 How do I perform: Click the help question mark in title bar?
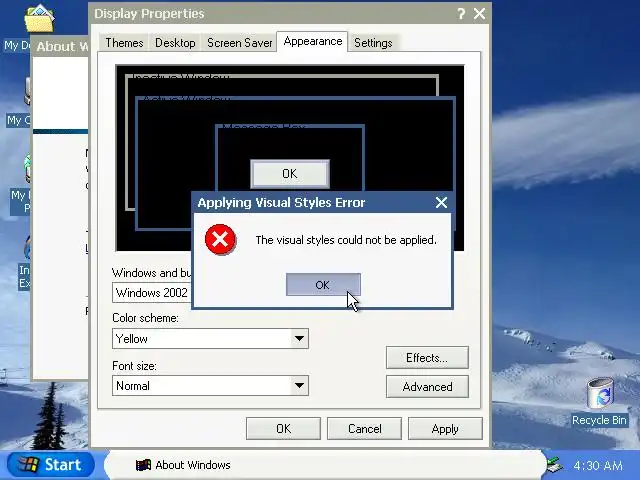(461, 14)
